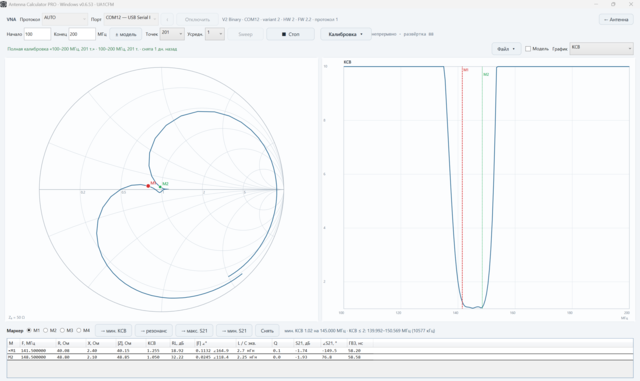Open the Протокол AUTO dropdown

65,19
